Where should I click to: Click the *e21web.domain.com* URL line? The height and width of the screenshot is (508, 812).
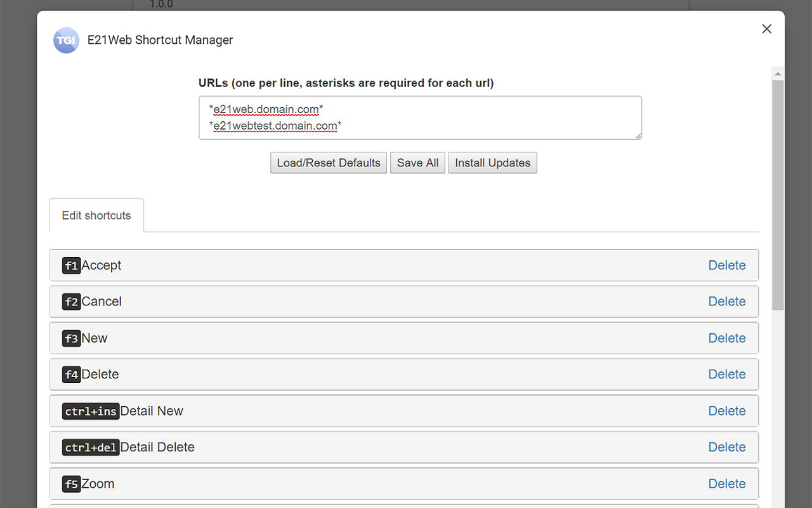(266, 109)
